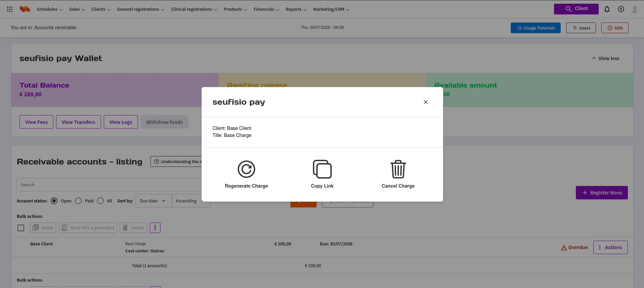
Task: Open the apps grid launcher icon
Action: pos(10,9)
